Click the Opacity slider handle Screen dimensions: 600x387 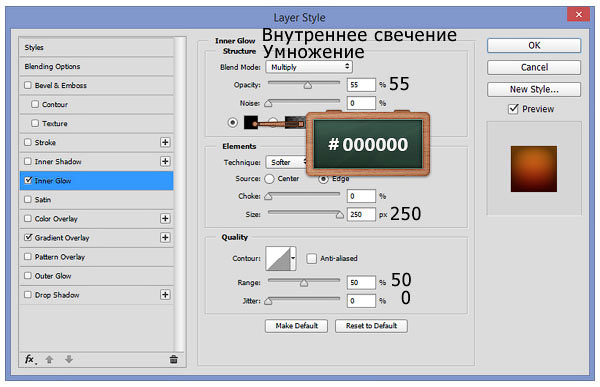coord(308,85)
